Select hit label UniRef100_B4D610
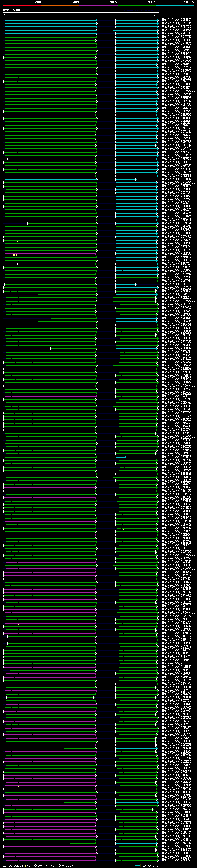 (x=177, y=775)
